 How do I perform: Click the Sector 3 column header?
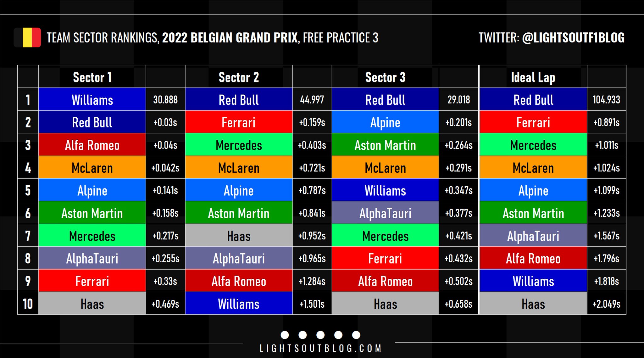point(385,77)
